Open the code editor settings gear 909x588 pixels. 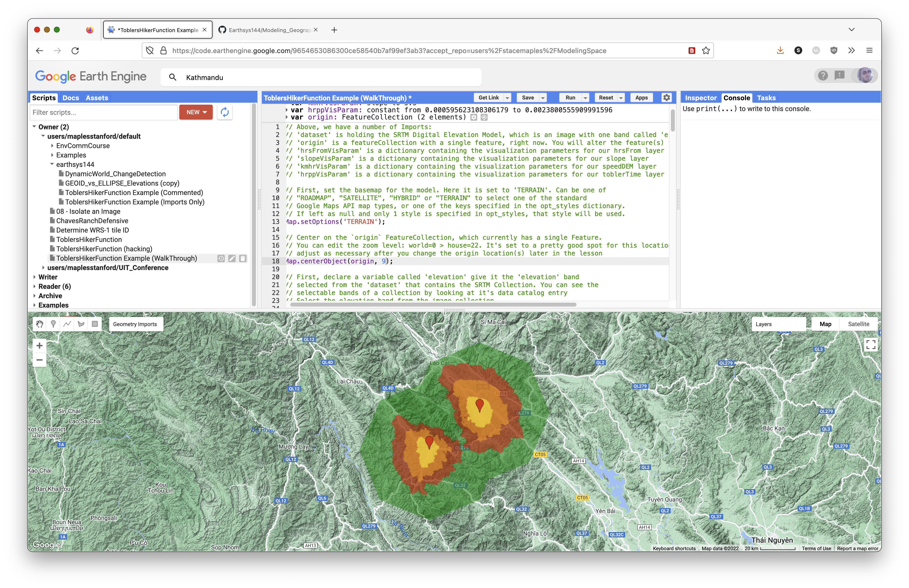[666, 98]
